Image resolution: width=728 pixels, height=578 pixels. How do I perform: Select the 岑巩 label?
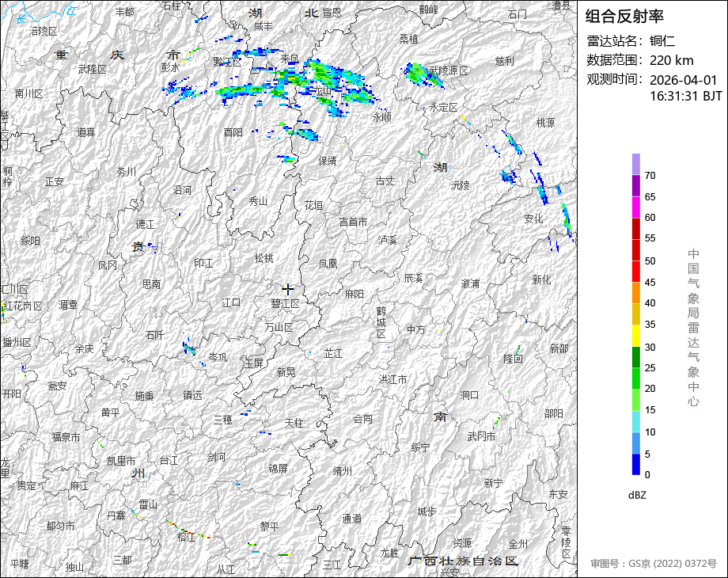pyautogui.click(x=218, y=357)
